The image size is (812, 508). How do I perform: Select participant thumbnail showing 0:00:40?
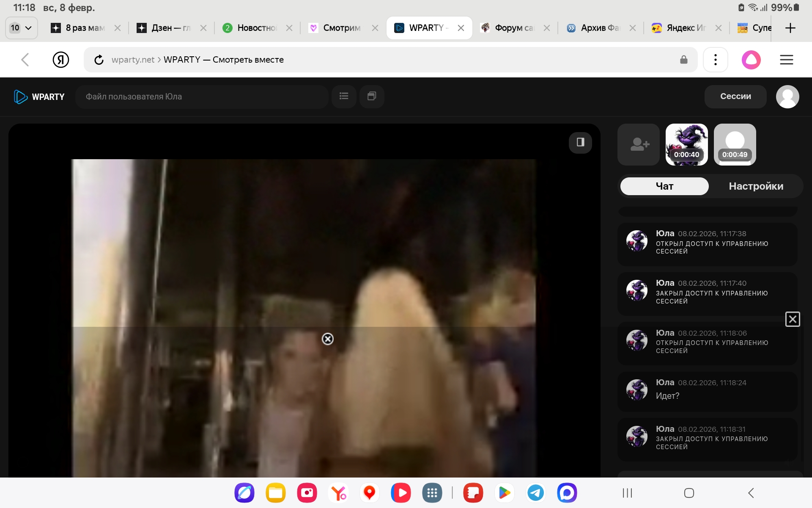(x=686, y=144)
